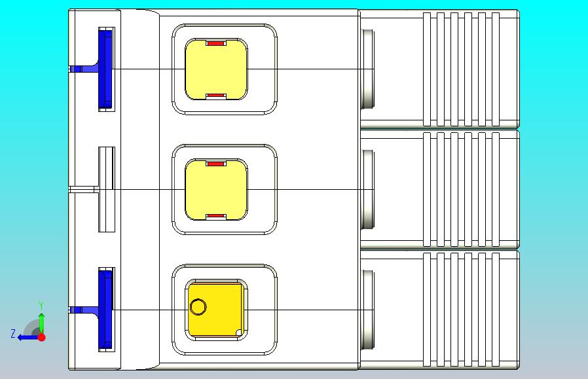Select the lower red tab of the middle yellow window
Image resolution: width=588 pixels, height=379 pixels.
tap(215, 216)
